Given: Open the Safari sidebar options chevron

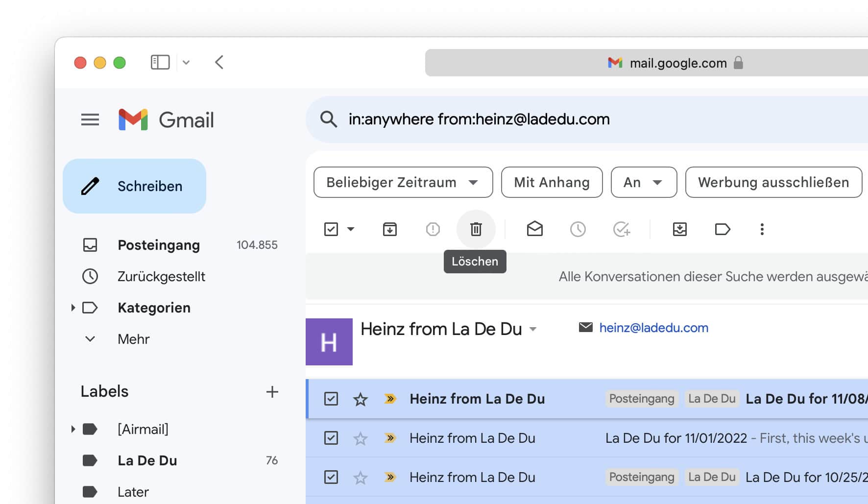Looking at the screenshot, I should click(186, 63).
